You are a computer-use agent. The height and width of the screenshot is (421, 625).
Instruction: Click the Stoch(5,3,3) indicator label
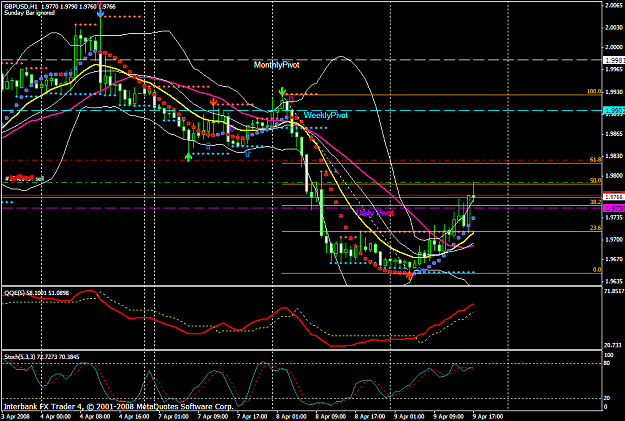pyautogui.click(x=41, y=357)
